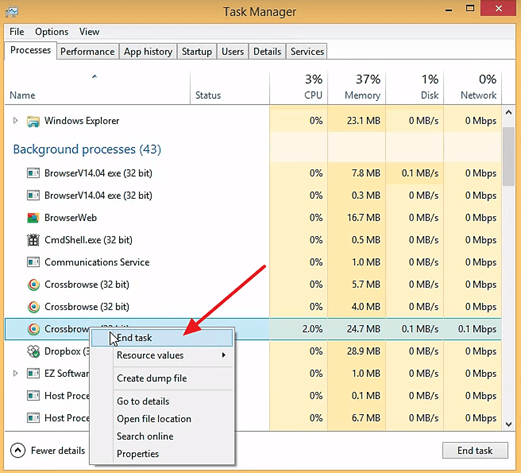Sort by the Network column header
The image size is (521, 473).
point(473,87)
